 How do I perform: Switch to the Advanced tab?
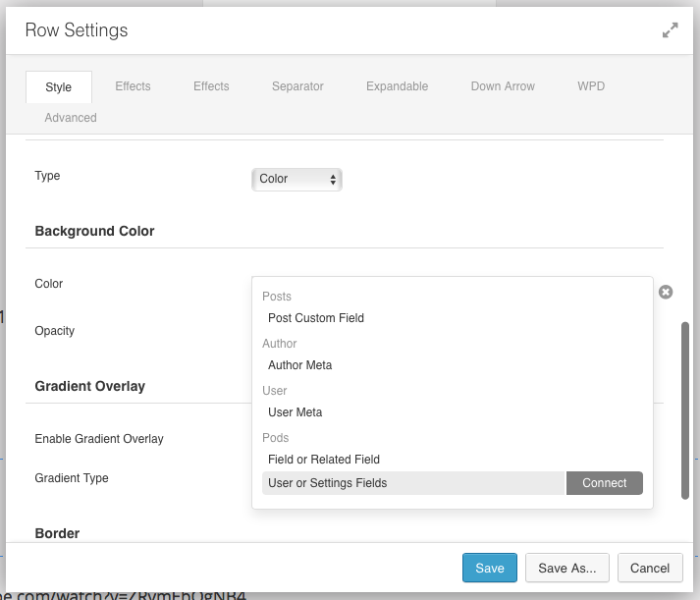71,118
